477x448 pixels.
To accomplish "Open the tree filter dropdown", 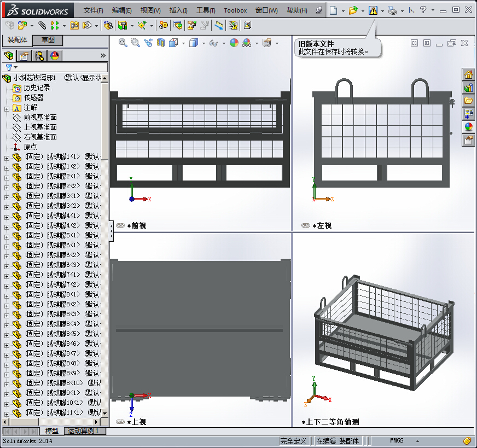I will pyautogui.click(x=16, y=67).
